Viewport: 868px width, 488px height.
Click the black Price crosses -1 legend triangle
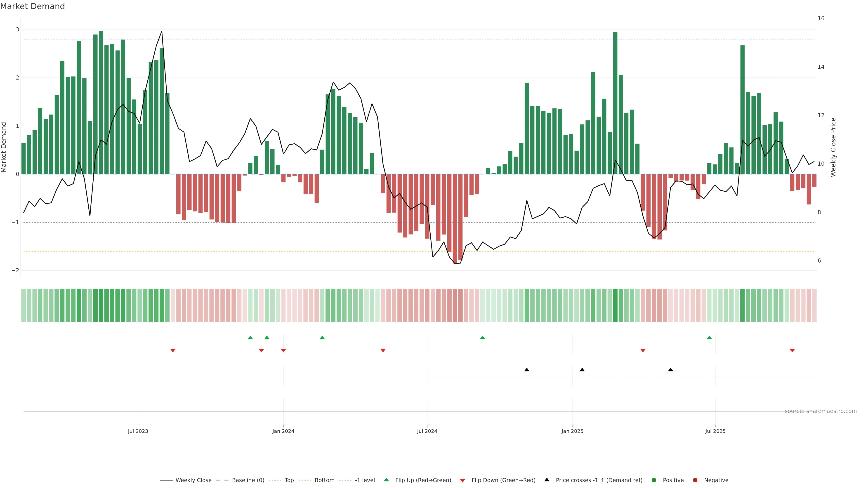[547, 480]
